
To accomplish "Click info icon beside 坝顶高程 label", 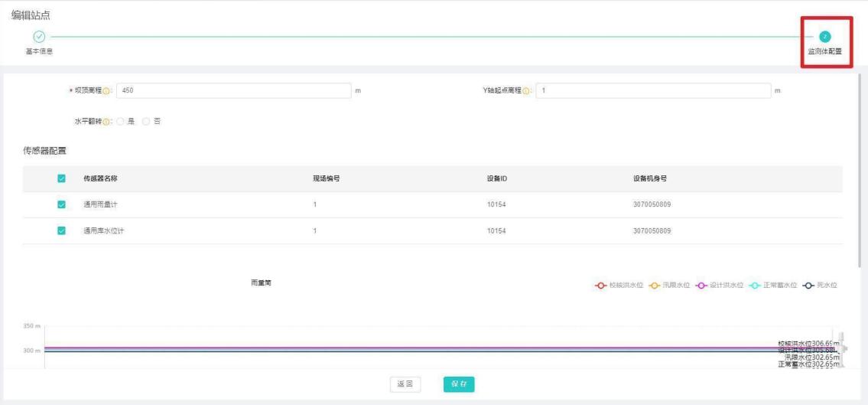I will tap(106, 91).
